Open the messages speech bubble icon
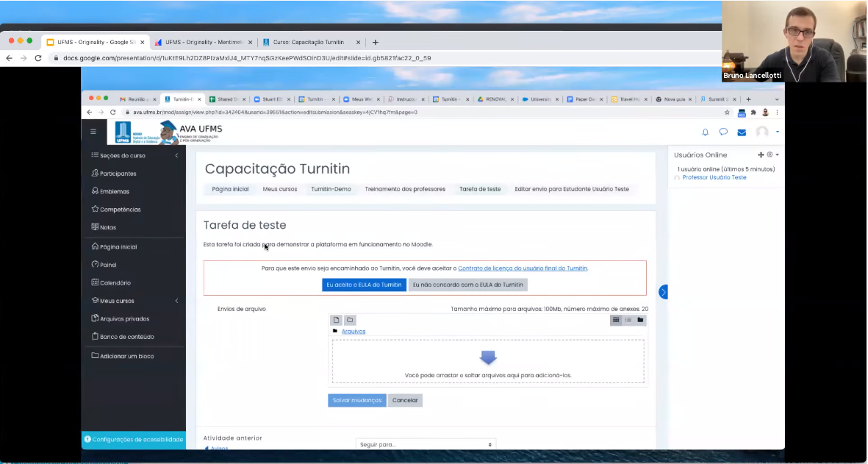Image resolution: width=868 pixels, height=464 pixels. (x=723, y=132)
